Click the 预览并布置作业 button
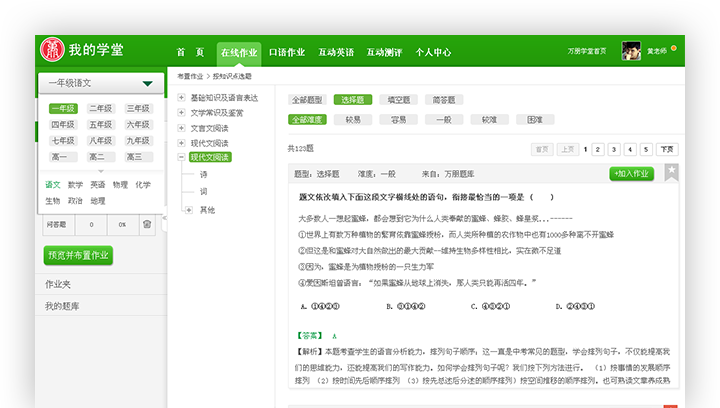 [78, 255]
